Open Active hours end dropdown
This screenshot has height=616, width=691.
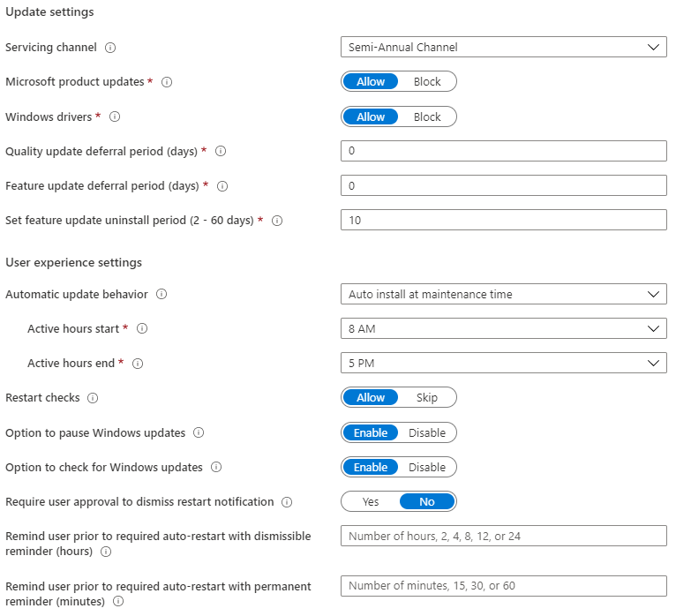coord(503,363)
